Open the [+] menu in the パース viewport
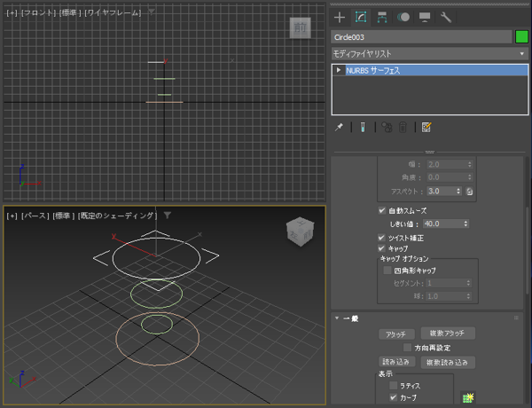Image resolution: width=532 pixels, height=408 pixels. coord(12,216)
